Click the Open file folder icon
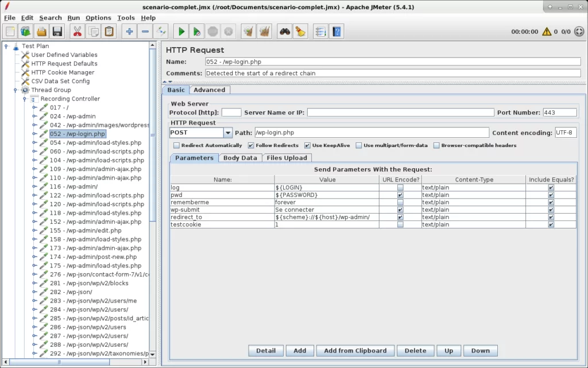The height and width of the screenshot is (368, 588). tap(41, 32)
